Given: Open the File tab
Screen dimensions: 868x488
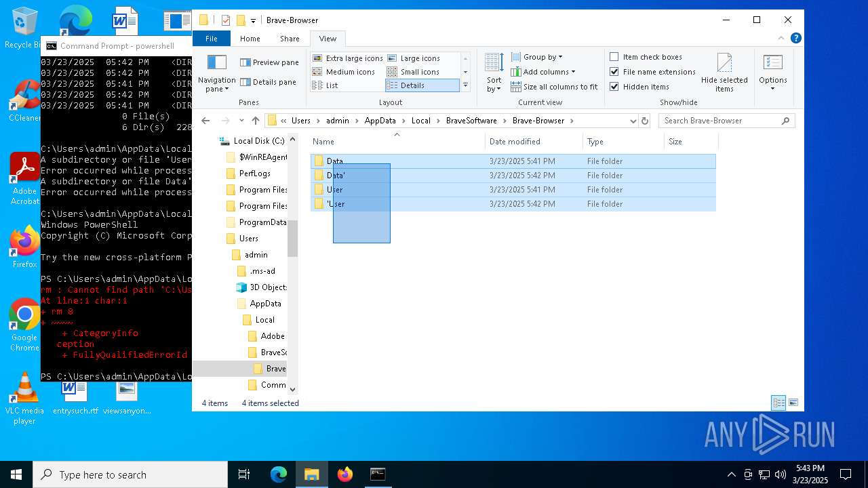Looking at the screenshot, I should [212, 39].
